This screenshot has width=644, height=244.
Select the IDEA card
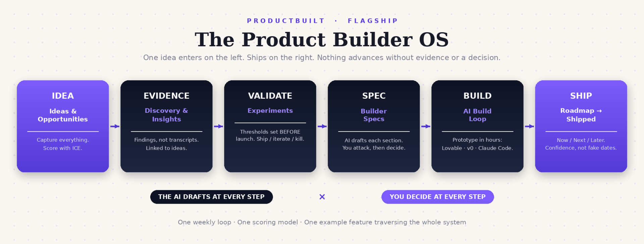point(63,126)
